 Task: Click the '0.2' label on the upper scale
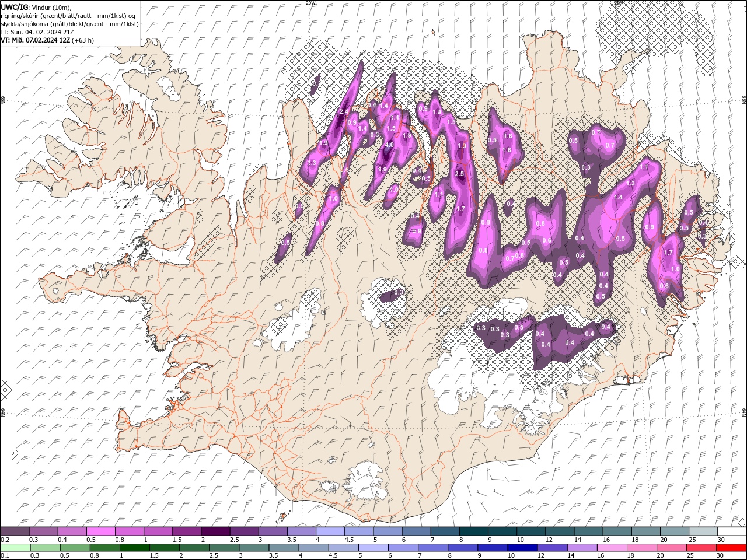pos(5,540)
